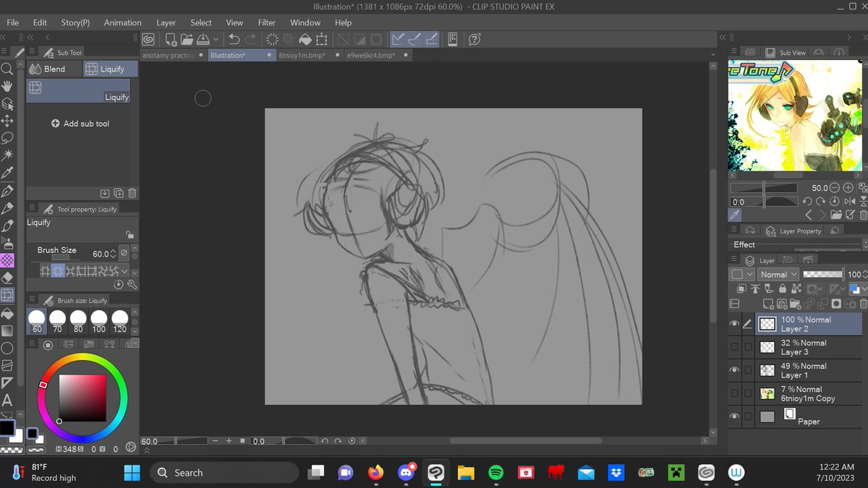Select the Zoom magnifier tool
Screen dimensions: 868x488
click(7, 69)
